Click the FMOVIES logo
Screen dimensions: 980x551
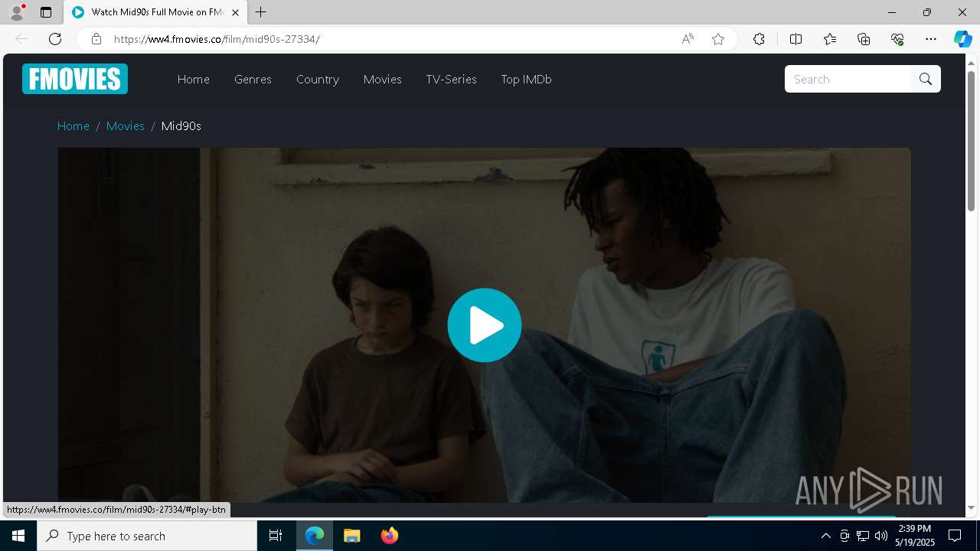click(x=75, y=79)
